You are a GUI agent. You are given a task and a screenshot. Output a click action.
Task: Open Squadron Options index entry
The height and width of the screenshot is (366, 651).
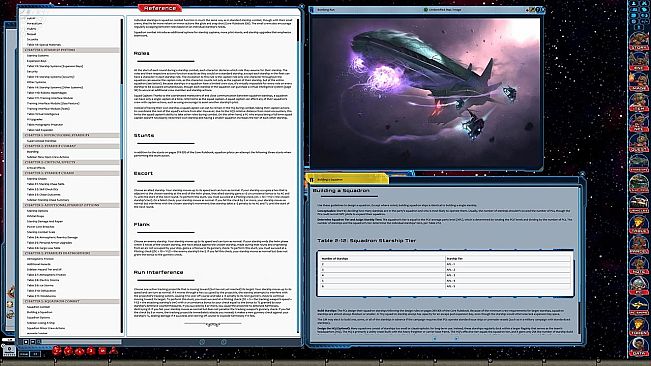(x=38, y=317)
